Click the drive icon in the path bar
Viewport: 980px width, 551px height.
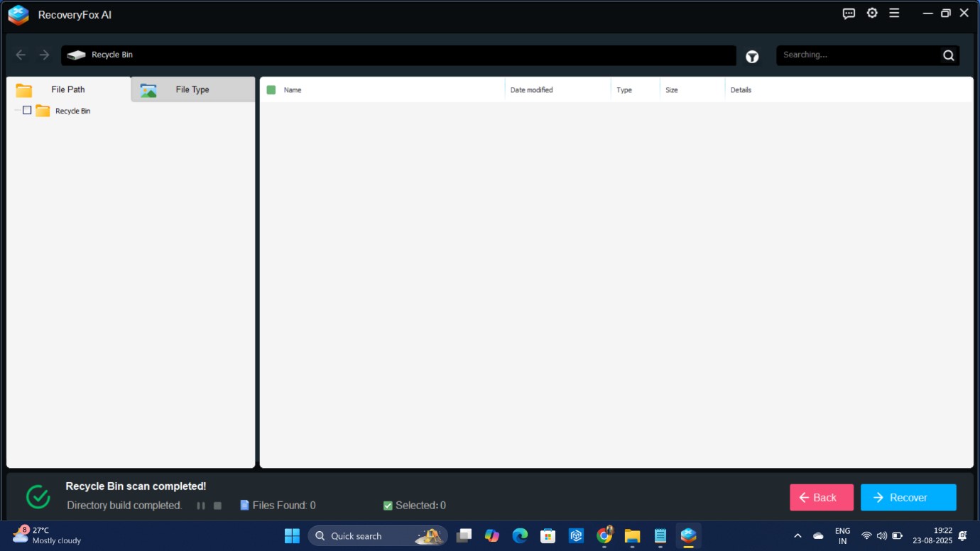76,55
